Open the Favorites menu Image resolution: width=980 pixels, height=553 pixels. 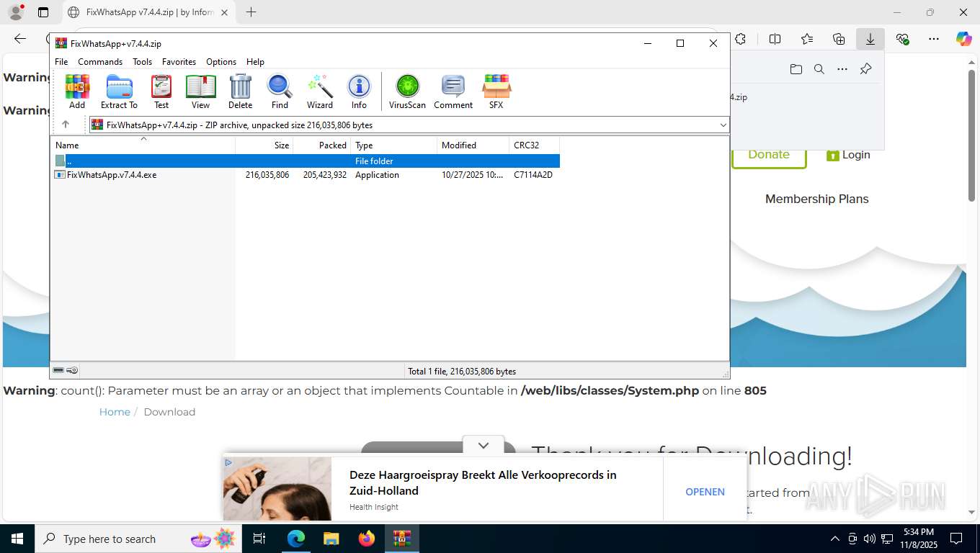(179, 62)
